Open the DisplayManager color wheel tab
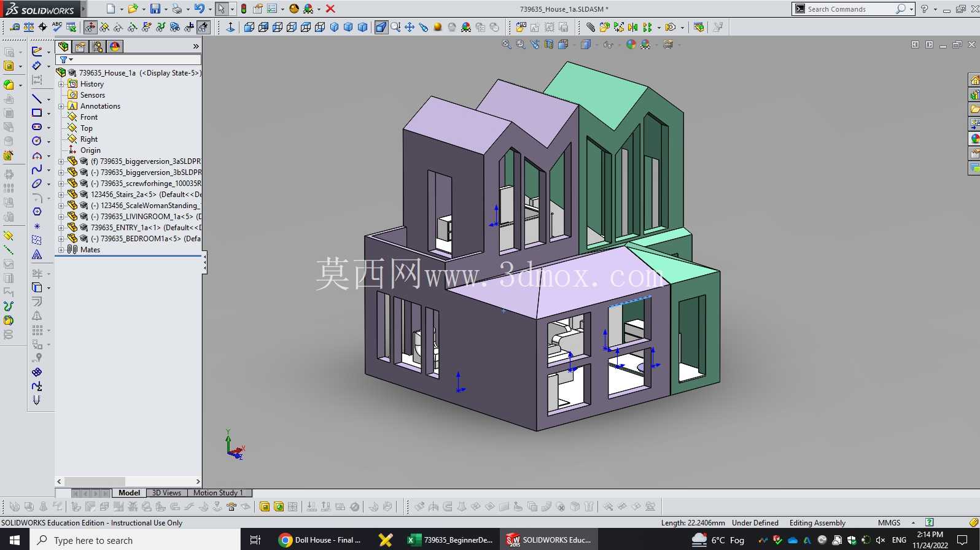980x550 pixels. (115, 47)
